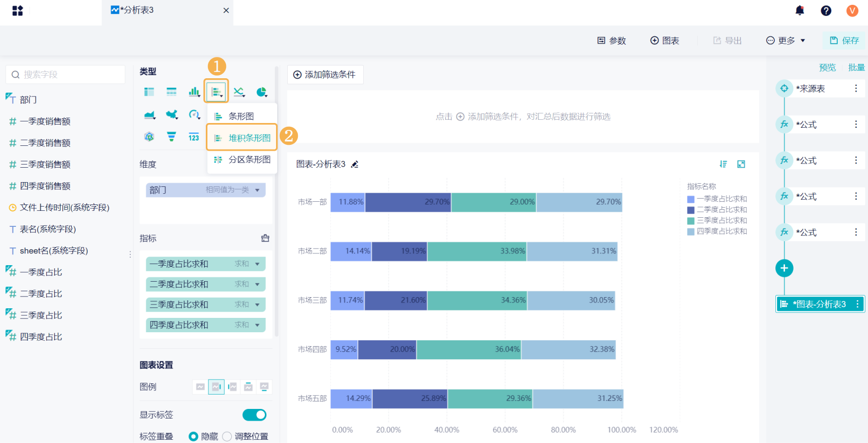Click the 预览 link
The width and height of the screenshot is (868, 443).
[x=828, y=68]
